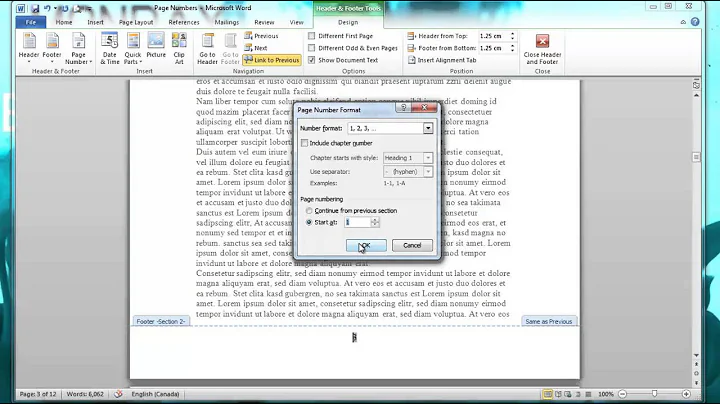Adjust Footer from Bottom spinner
720x404 pixels.
(x=512, y=48)
